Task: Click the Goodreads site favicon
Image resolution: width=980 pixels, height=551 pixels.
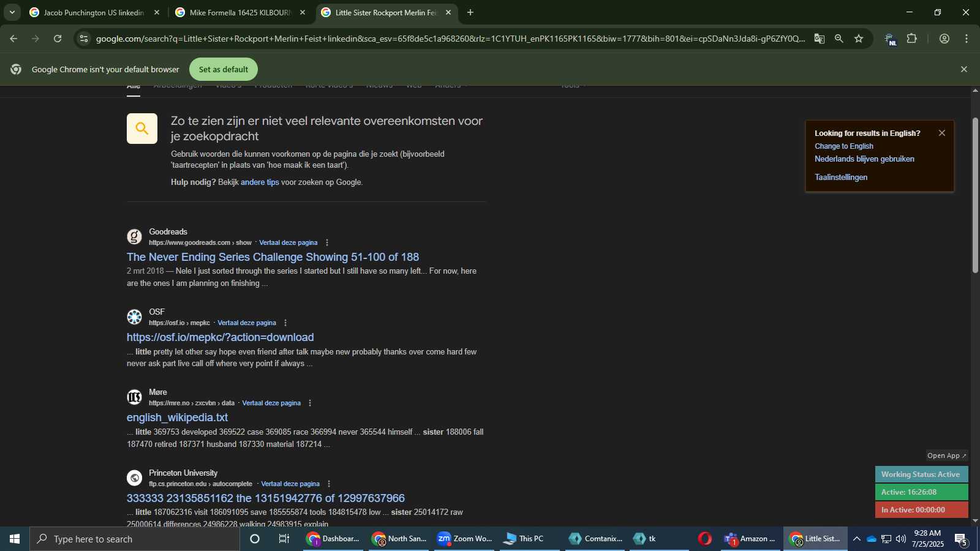Action: 134,237
